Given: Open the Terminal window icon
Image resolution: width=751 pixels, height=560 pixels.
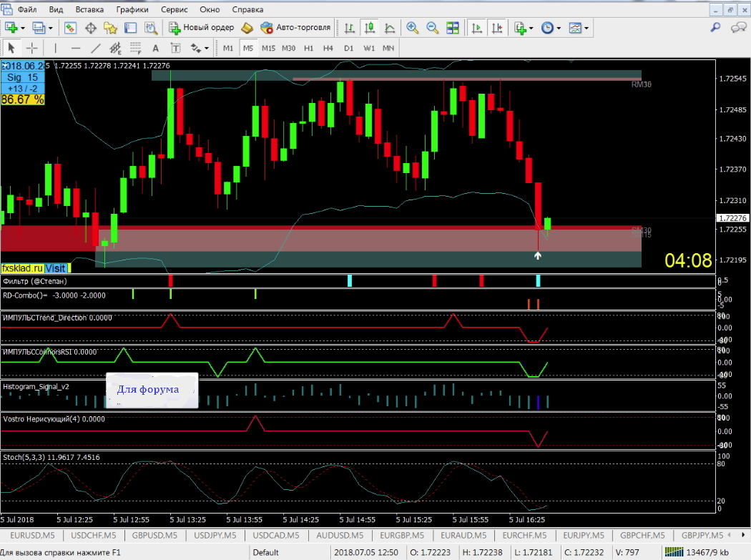Looking at the screenshot, I should [x=130, y=28].
